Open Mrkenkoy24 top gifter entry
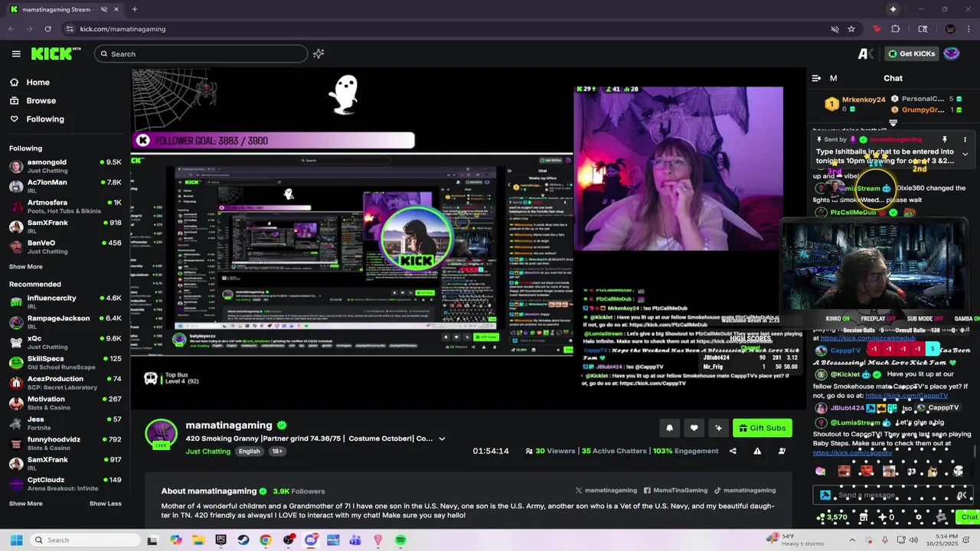Image resolution: width=980 pixels, height=551 pixels. (855, 103)
